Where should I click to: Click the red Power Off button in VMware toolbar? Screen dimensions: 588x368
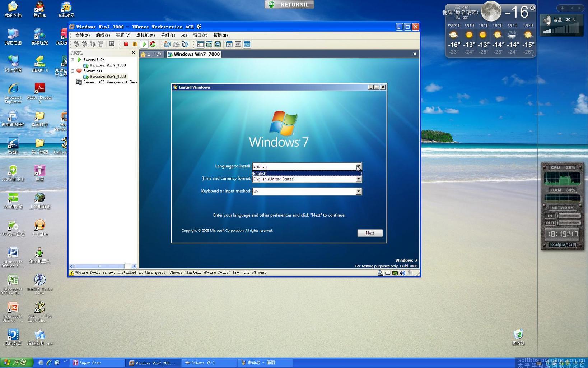click(x=126, y=44)
